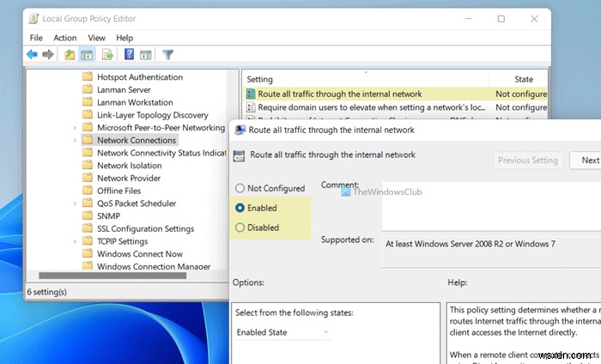Select the Link-Layer Topology Discovery item
Screen dimensions: 601x364
tap(153, 115)
